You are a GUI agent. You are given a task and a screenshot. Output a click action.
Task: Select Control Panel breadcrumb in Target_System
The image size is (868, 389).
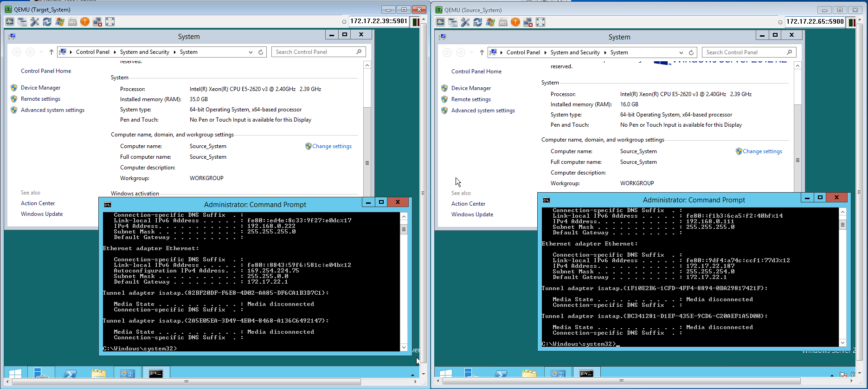[92, 52]
